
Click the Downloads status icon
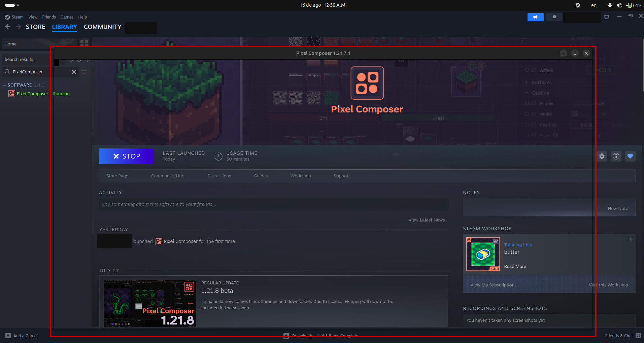coord(286,336)
